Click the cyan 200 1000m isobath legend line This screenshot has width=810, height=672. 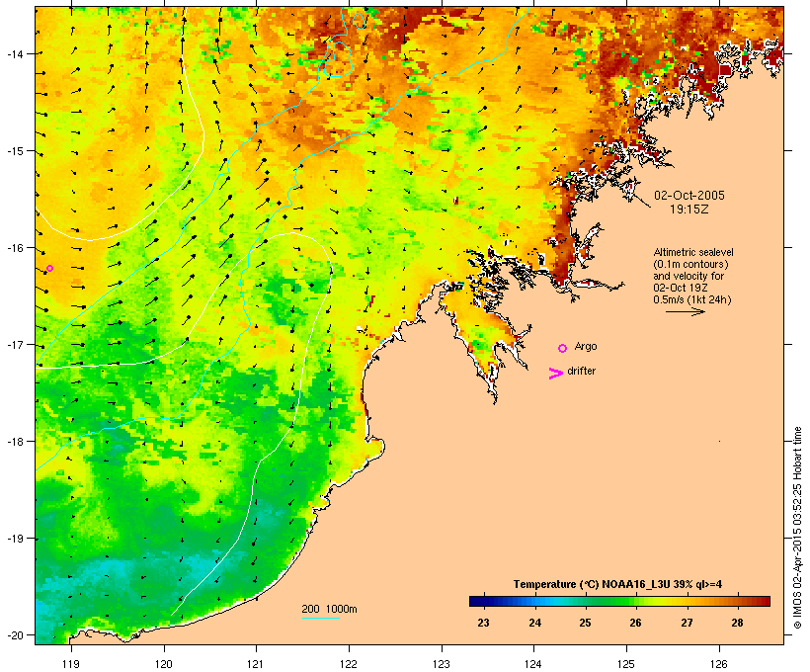click(x=321, y=618)
